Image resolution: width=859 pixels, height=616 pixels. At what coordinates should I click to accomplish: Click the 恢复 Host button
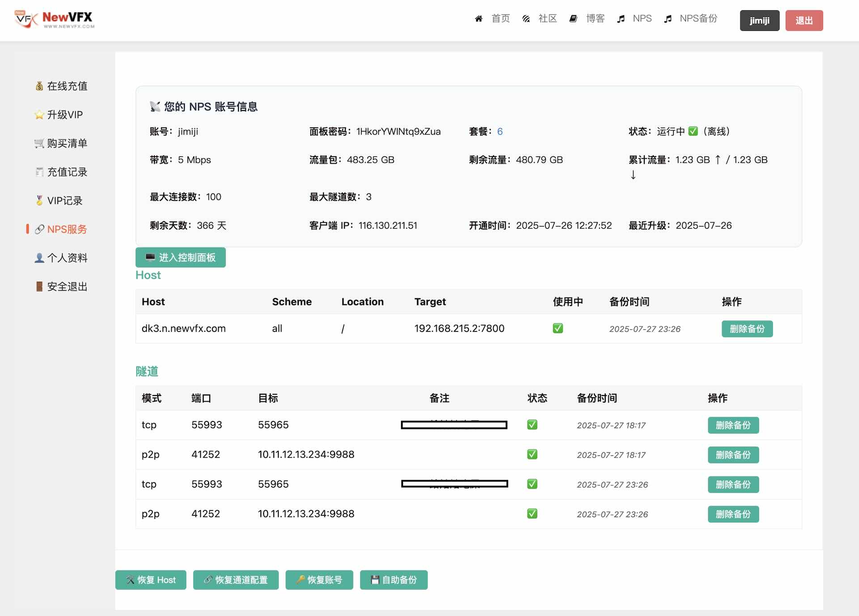point(151,580)
